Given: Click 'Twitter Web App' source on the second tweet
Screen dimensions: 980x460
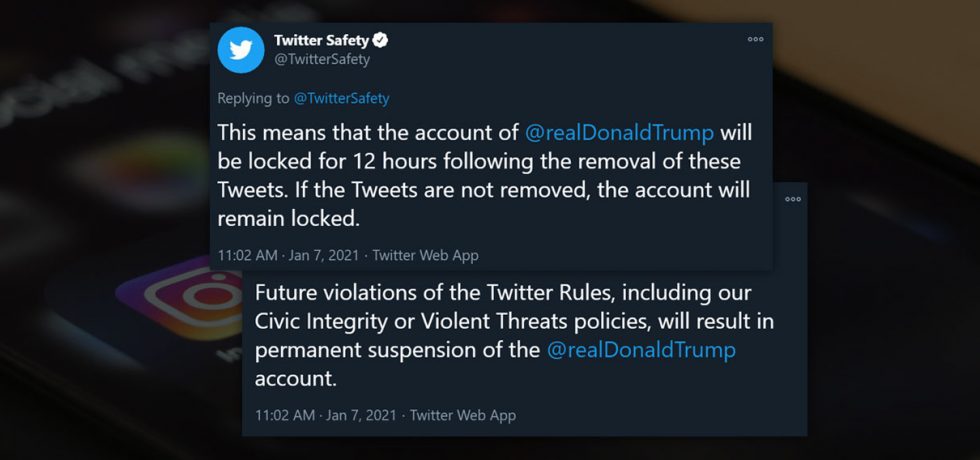Looking at the screenshot, I should tap(463, 414).
